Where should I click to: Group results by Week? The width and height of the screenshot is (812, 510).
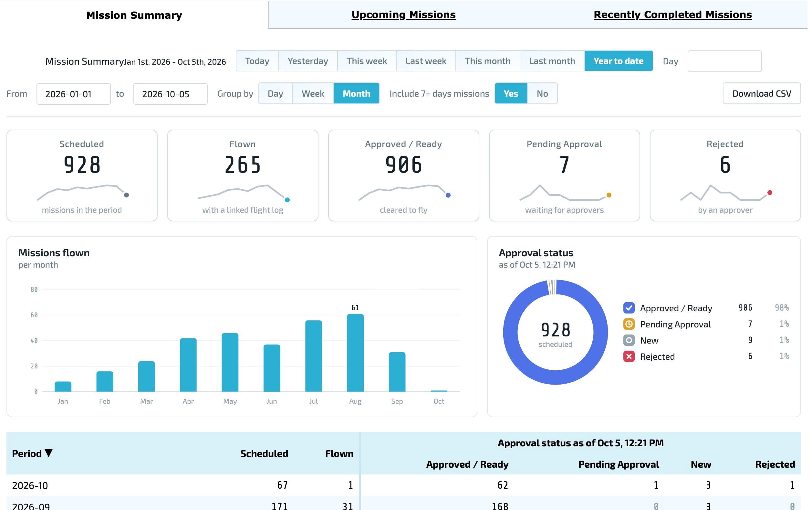(x=313, y=93)
